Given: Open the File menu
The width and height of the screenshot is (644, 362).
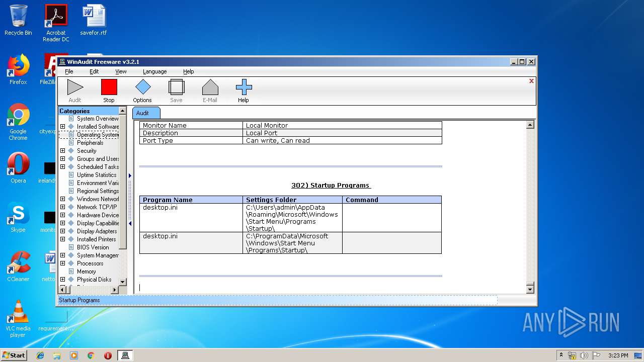Looking at the screenshot, I should pyautogui.click(x=69, y=71).
